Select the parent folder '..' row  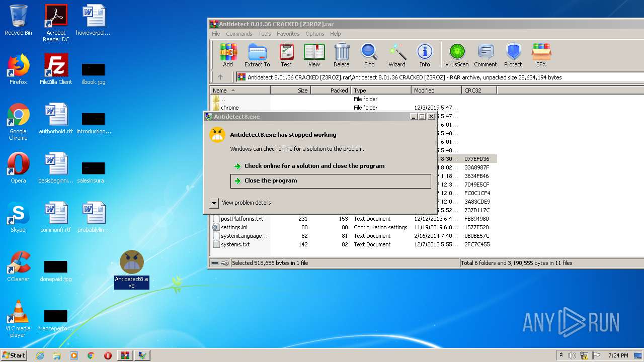[x=353, y=99]
